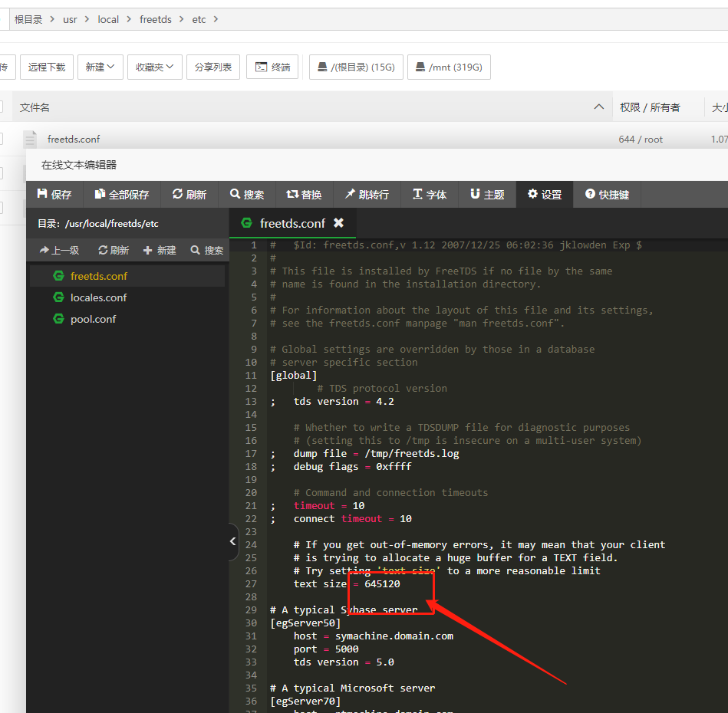This screenshot has height=713, width=728.
Task: Click the [egServer70] section line
Action: (x=305, y=701)
